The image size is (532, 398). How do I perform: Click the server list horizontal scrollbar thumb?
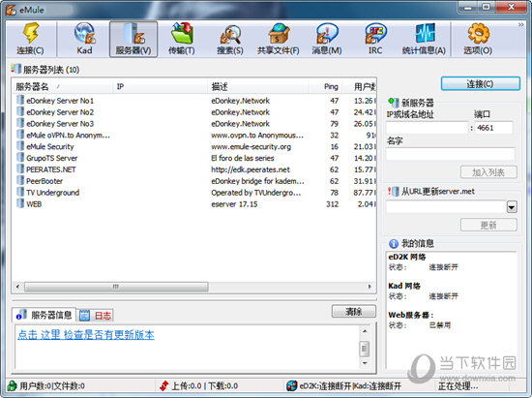click(116, 287)
